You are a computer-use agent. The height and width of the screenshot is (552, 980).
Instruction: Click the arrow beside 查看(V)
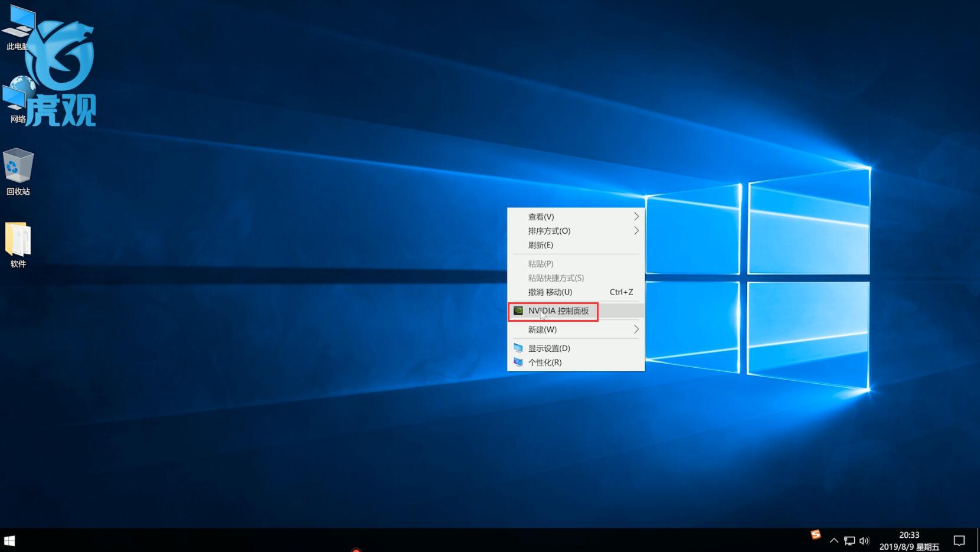click(636, 217)
